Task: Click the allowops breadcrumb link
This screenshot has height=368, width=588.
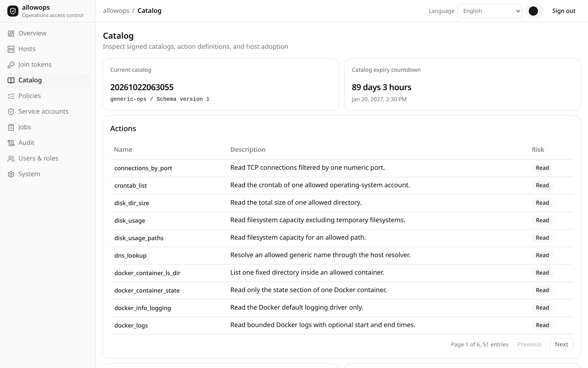Action: (x=116, y=11)
